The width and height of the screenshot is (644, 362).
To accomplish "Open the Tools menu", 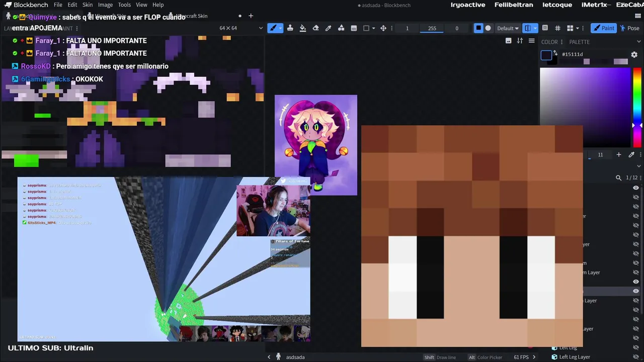I will tap(124, 5).
